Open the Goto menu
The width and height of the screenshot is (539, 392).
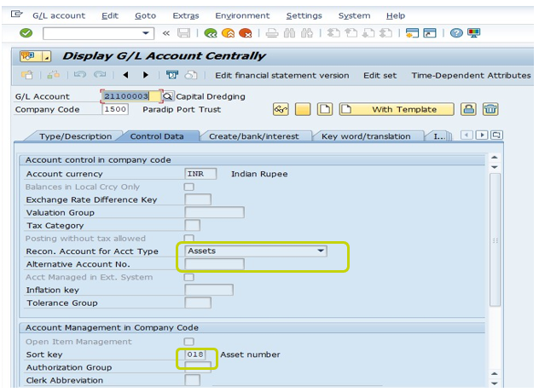[x=145, y=16]
